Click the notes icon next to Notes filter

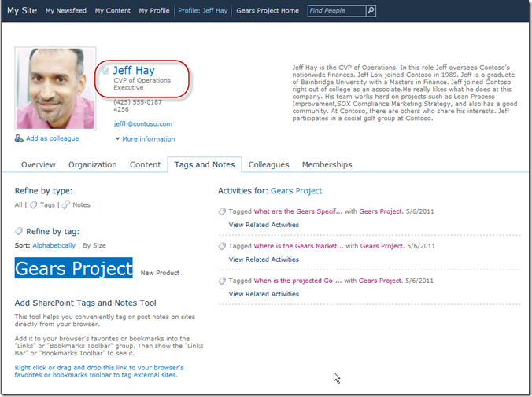pos(66,205)
